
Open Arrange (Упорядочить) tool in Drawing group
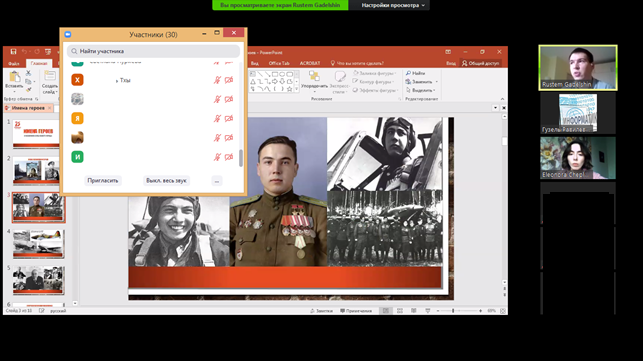[x=314, y=76]
